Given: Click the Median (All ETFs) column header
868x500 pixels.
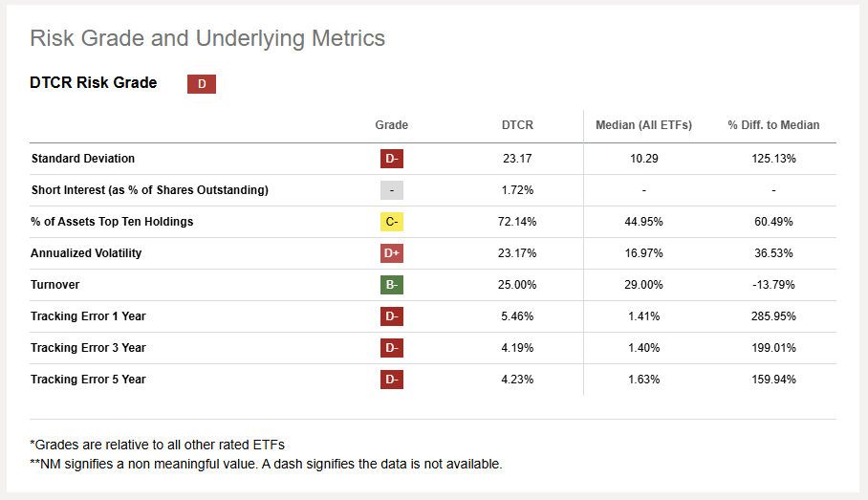Looking at the screenshot, I should 643,125.
